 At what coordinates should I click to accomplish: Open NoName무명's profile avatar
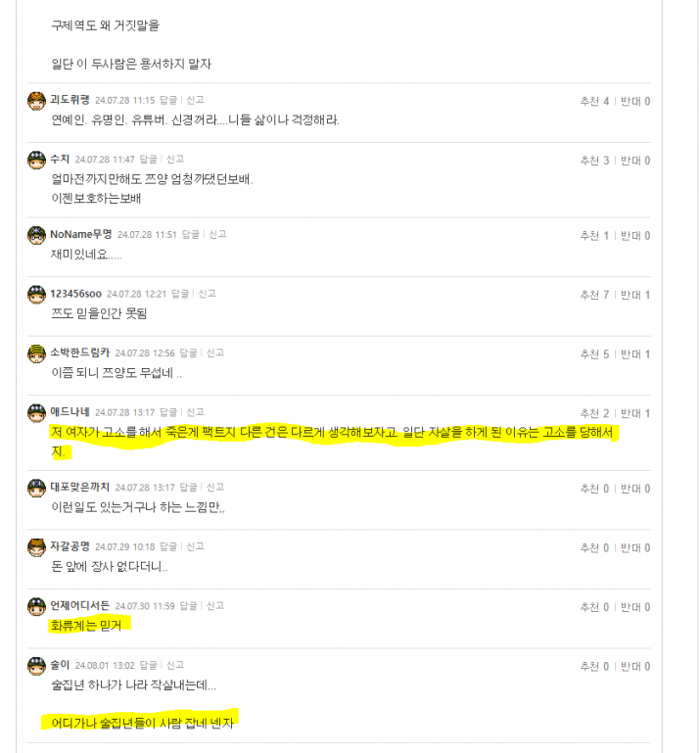point(36,235)
